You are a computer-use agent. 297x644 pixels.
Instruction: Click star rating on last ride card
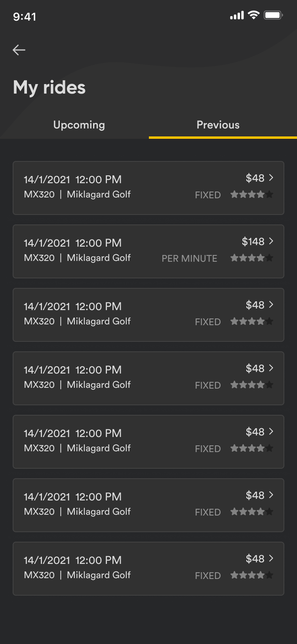point(252,575)
